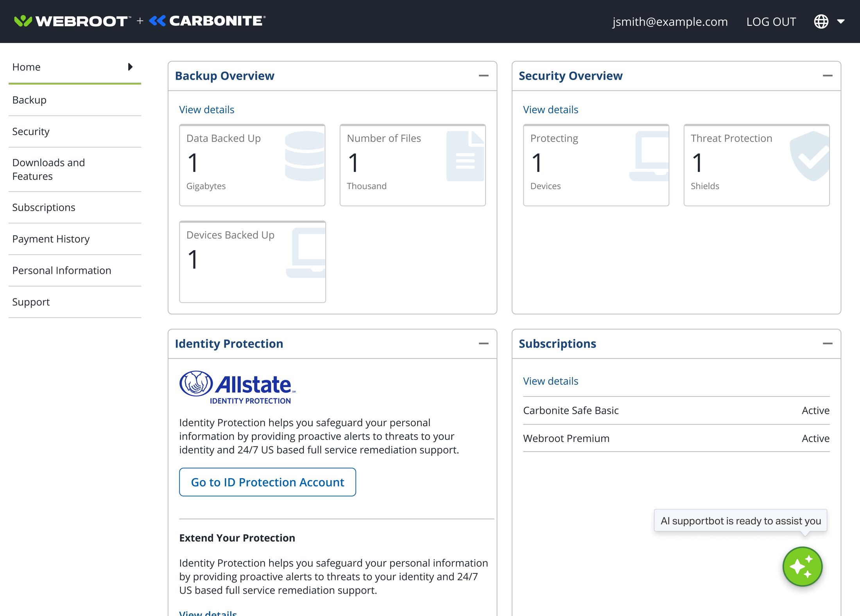This screenshot has height=616, width=860.
Task: Click the Gigabytes unit text
Action: coord(206,186)
